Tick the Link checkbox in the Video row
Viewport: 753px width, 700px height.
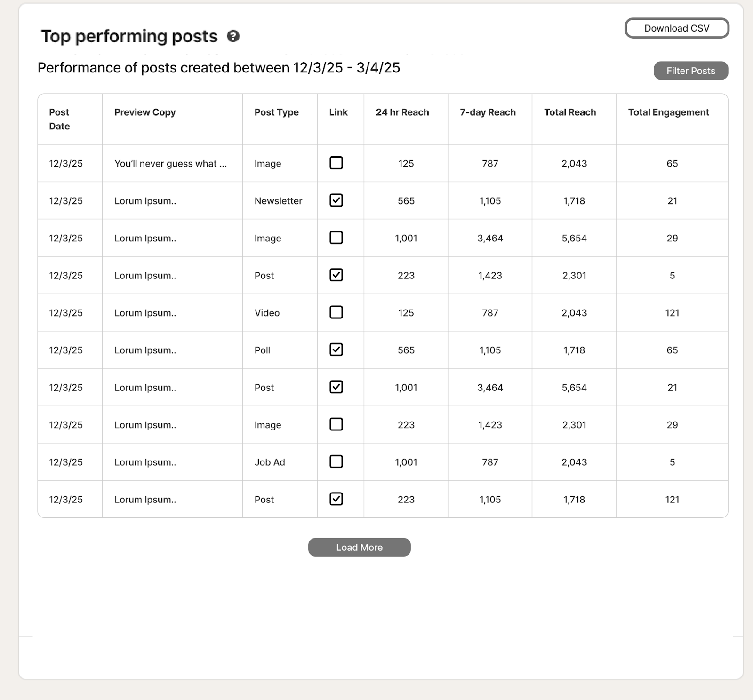coord(336,312)
